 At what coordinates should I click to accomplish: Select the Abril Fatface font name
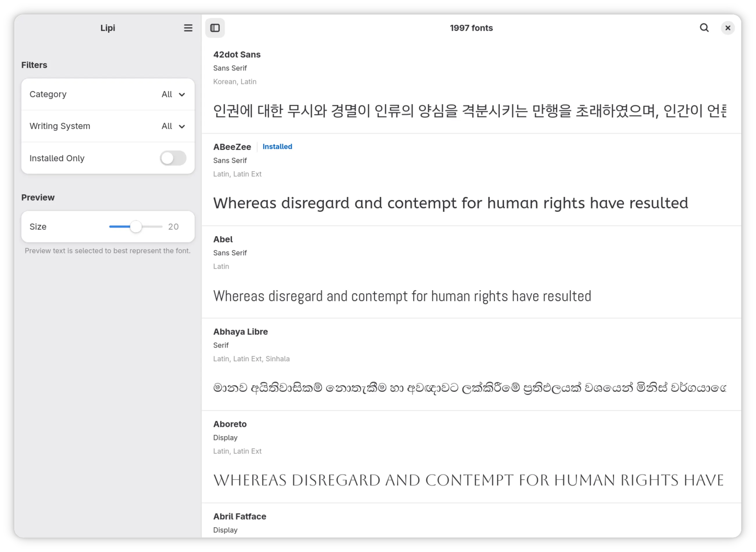[x=239, y=517]
